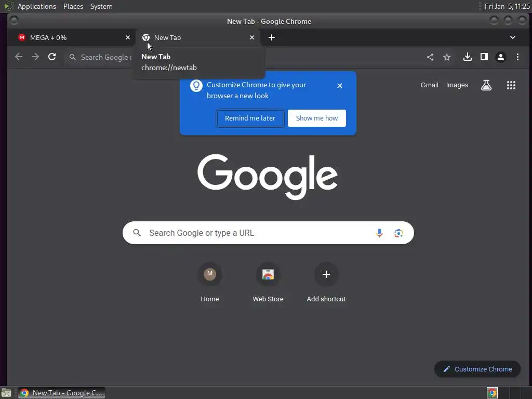Click the show desktop icon in bottom panel
Viewport: 532px width, 399px height.
(6, 393)
